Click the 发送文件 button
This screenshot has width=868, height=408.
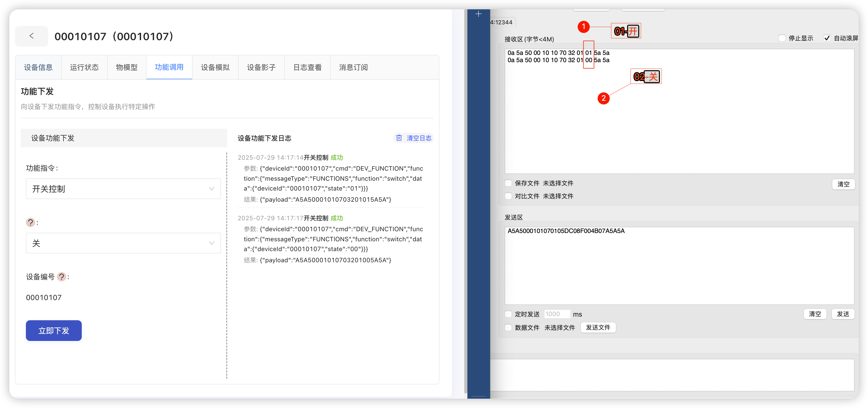598,327
